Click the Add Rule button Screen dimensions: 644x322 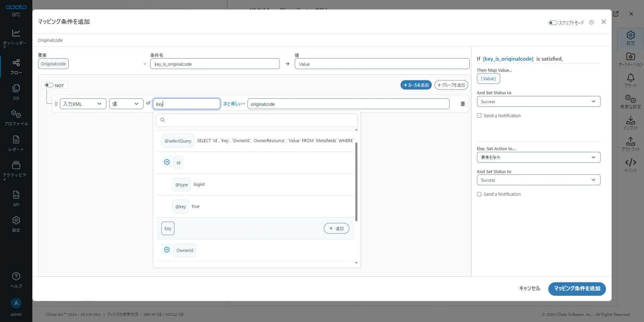[416, 85]
